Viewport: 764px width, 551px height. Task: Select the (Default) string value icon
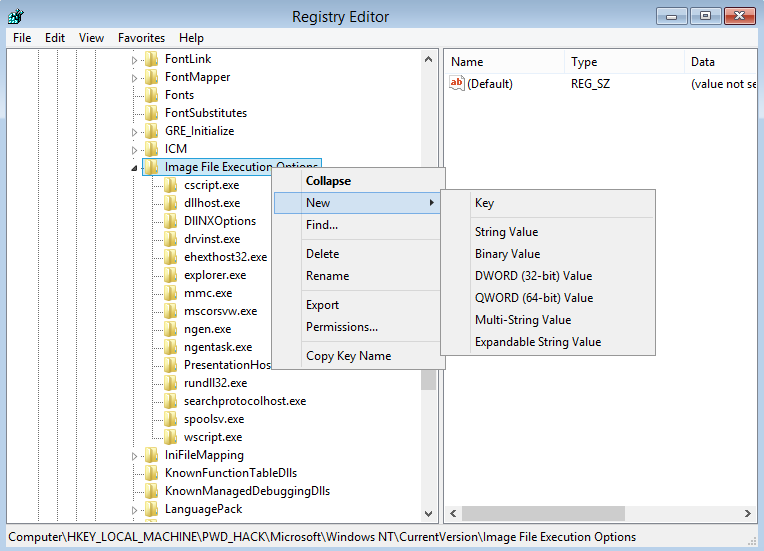[x=457, y=83]
